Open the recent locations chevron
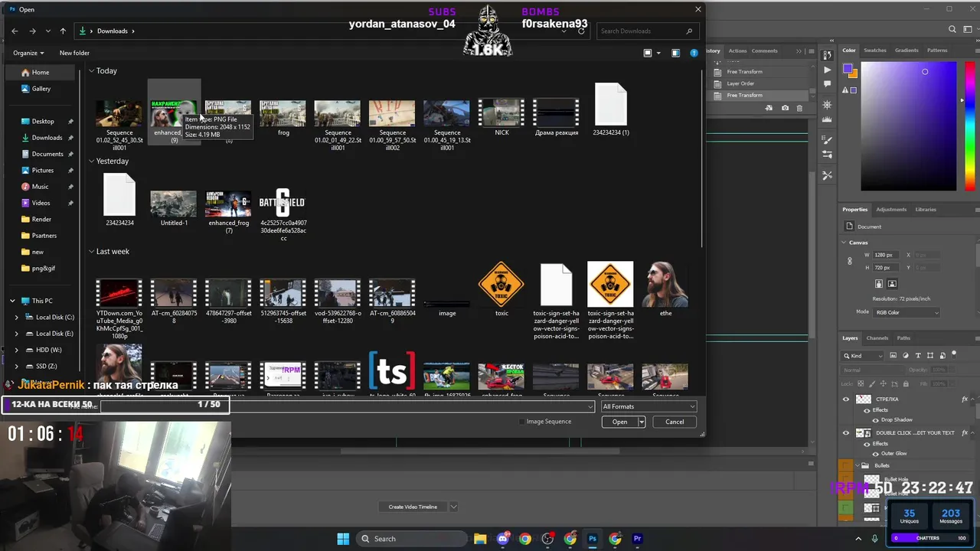The height and width of the screenshot is (551, 980). pyautogui.click(x=48, y=31)
